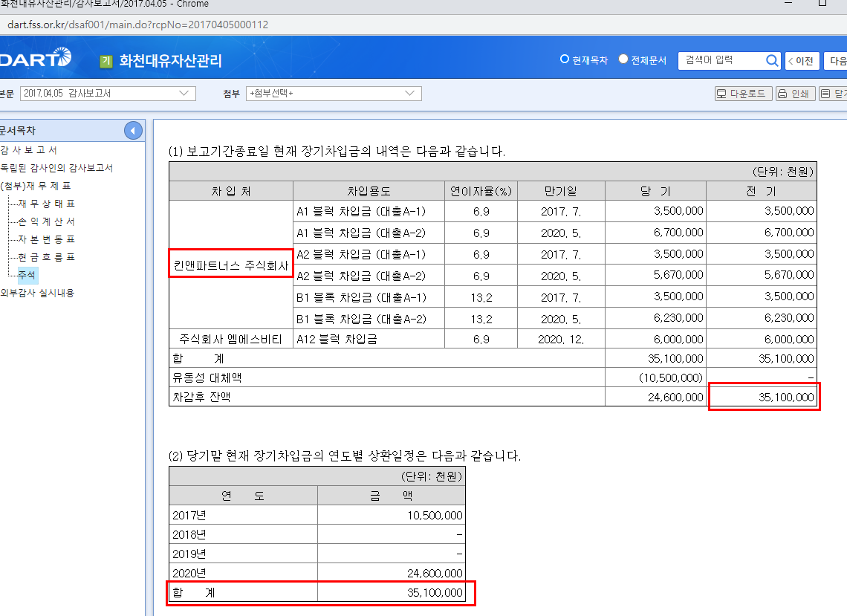Open 현 금 흐 름 표 entry
This screenshot has width=847, height=616.
[x=47, y=257]
